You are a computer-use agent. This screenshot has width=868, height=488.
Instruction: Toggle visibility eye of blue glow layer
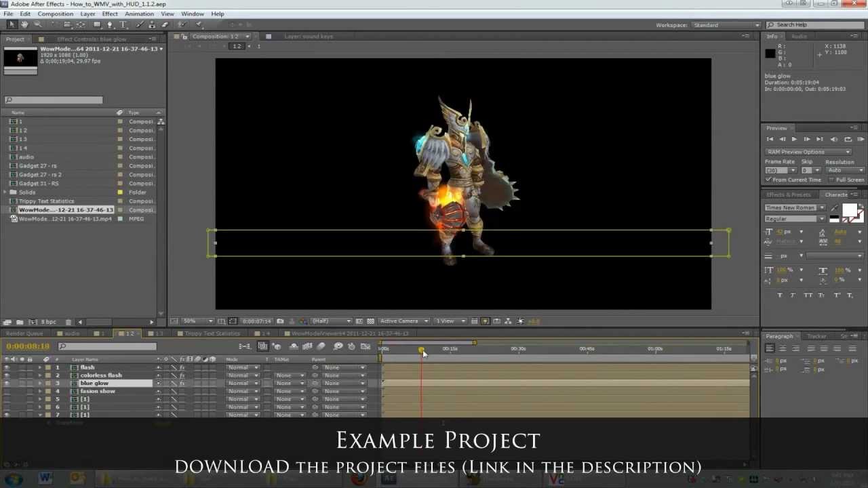7,384
